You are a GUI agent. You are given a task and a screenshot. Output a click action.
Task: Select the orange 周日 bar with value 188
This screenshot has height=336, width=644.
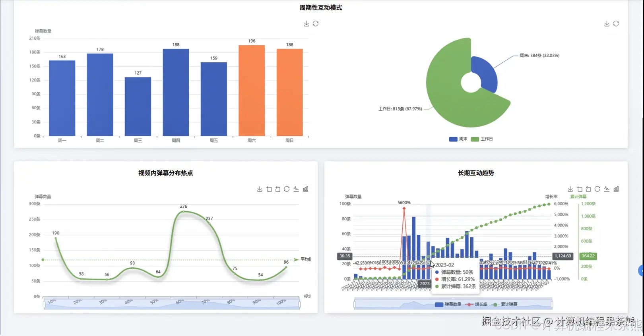(x=290, y=92)
